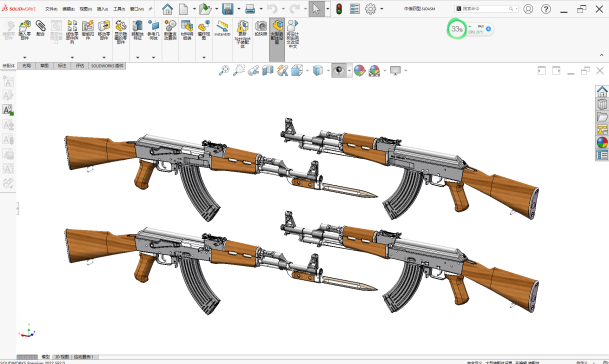Click Exploded View (爆炸视图) tool
Screen dimensions: 609x364
tap(204, 30)
